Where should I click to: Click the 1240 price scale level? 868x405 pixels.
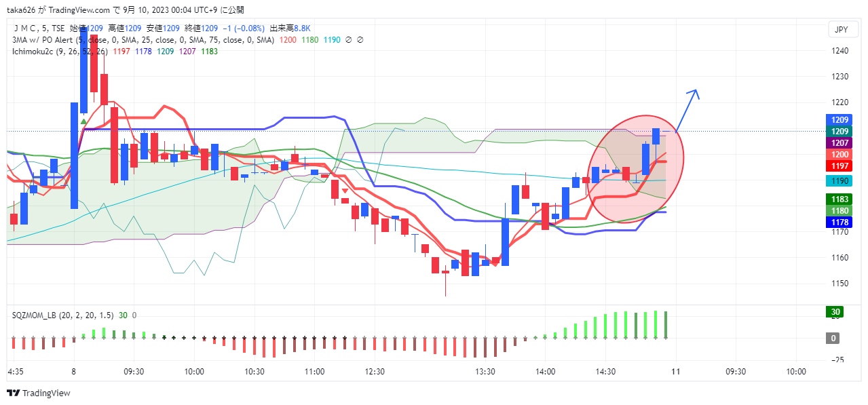pyautogui.click(x=840, y=51)
